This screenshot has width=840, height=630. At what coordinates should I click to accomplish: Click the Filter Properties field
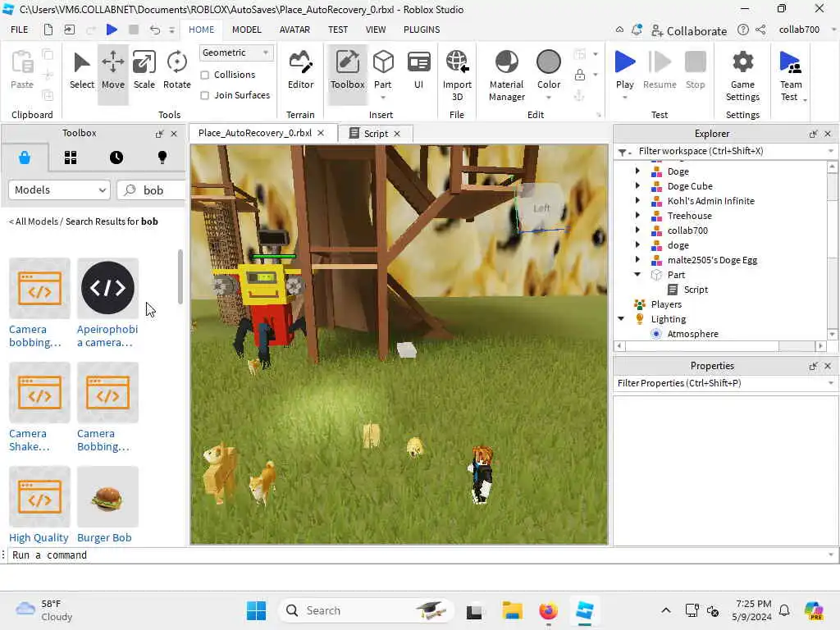(x=725, y=383)
